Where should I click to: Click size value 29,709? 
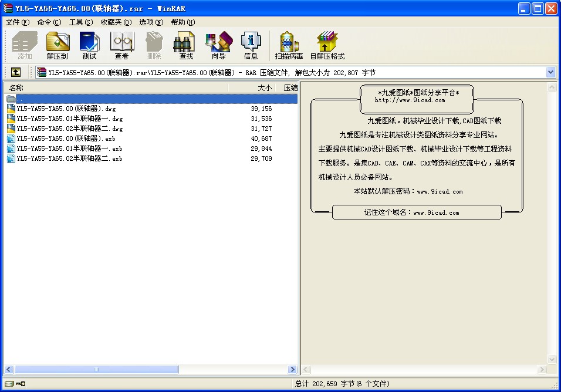coord(261,158)
